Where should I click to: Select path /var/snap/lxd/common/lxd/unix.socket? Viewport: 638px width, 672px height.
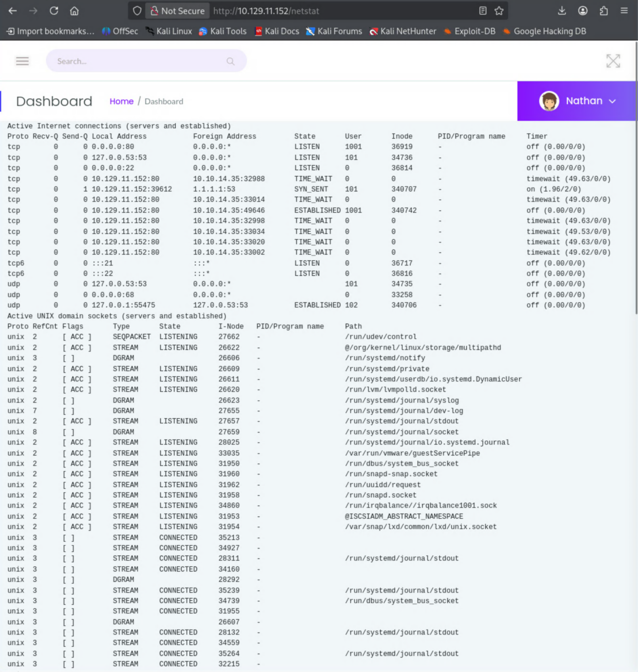click(421, 527)
